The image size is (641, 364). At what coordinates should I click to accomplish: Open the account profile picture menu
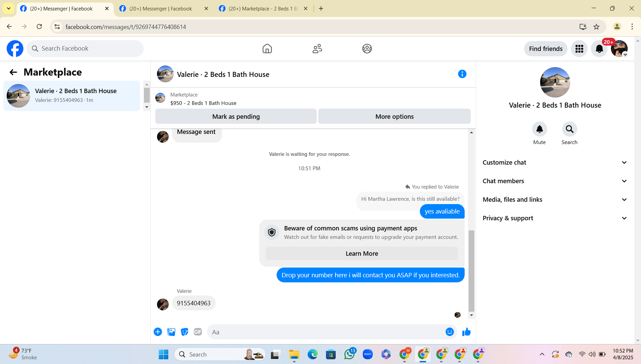[x=619, y=49]
